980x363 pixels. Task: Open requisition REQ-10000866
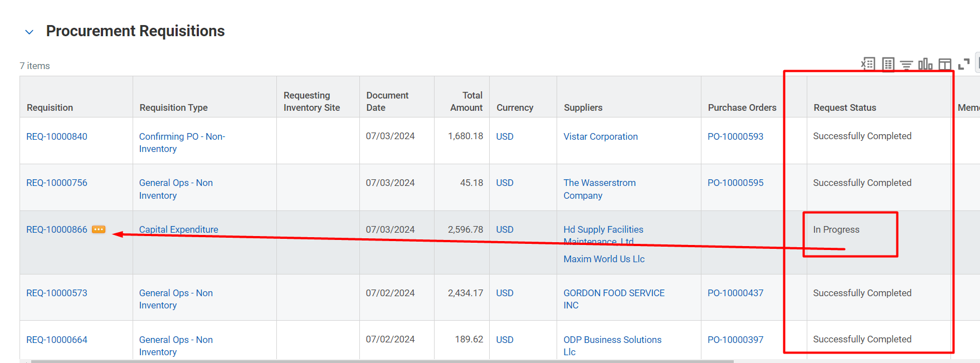click(57, 229)
